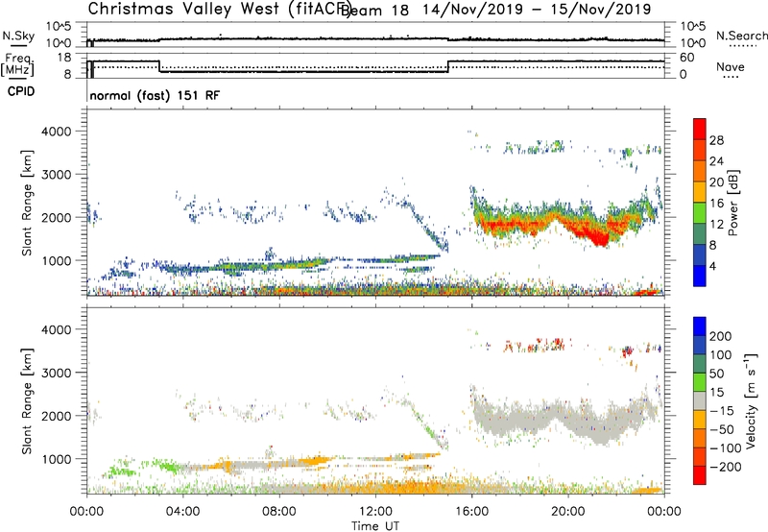Click the "04:00" time tick label
This screenshot has width=768, height=532.
[182, 512]
